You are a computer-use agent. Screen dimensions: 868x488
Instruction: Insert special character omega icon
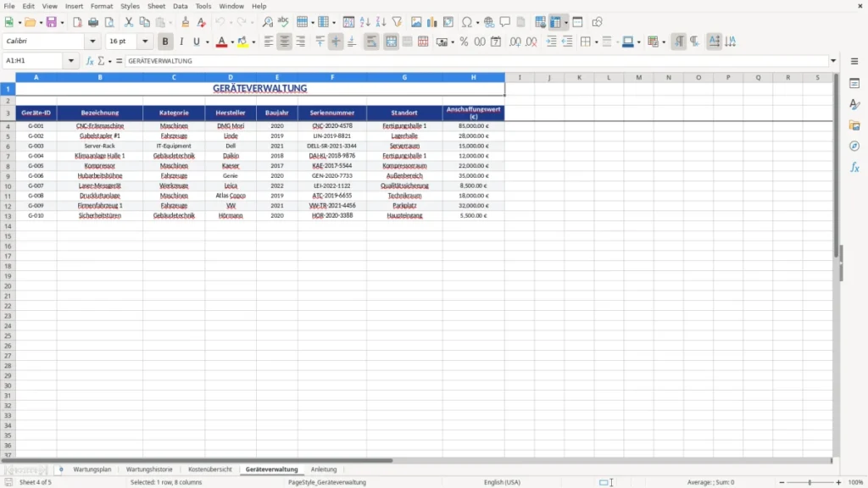(467, 22)
